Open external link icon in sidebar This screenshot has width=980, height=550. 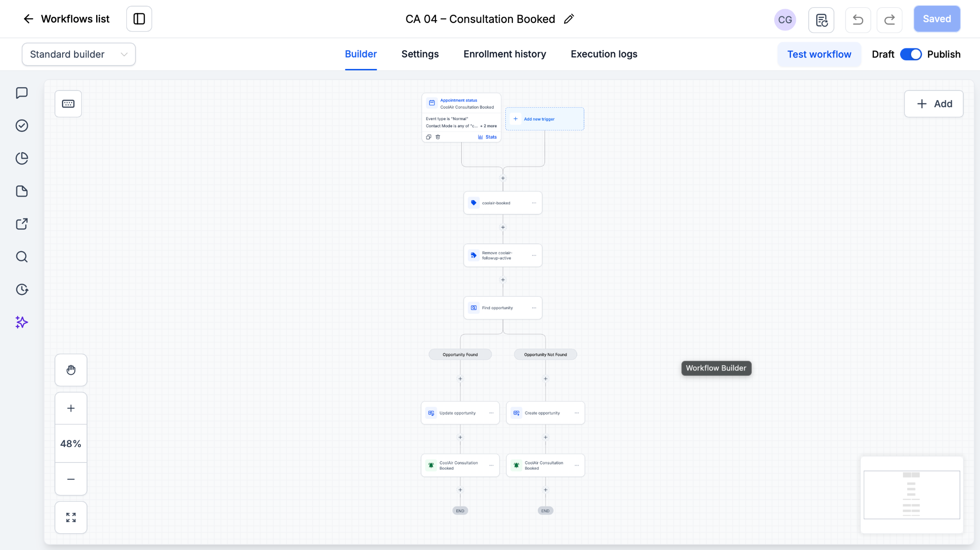[22, 224]
